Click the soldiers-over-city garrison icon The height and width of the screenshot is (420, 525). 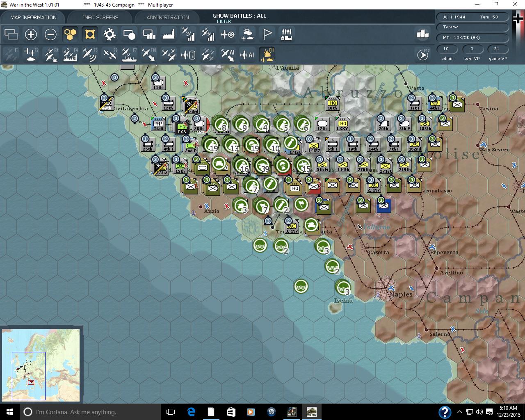coord(287,34)
